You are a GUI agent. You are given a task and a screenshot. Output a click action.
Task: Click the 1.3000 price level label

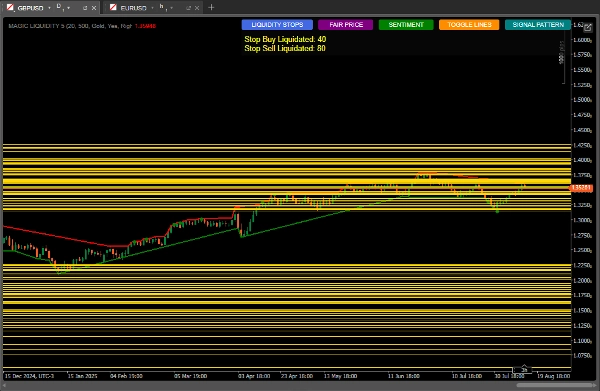click(x=582, y=220)
